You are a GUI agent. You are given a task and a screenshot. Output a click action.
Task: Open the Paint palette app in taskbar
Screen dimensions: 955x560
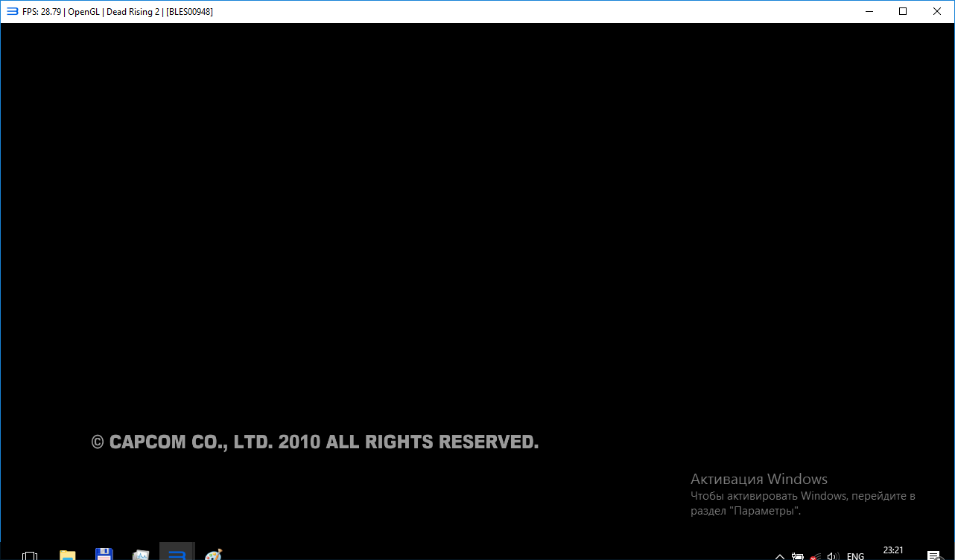(214, 556)
